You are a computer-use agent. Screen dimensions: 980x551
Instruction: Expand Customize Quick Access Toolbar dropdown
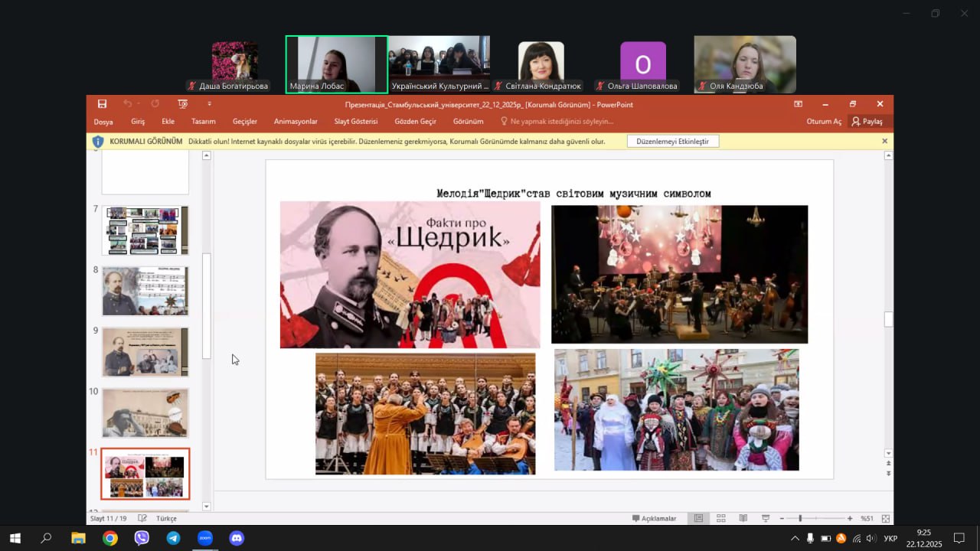coord(209,104)
